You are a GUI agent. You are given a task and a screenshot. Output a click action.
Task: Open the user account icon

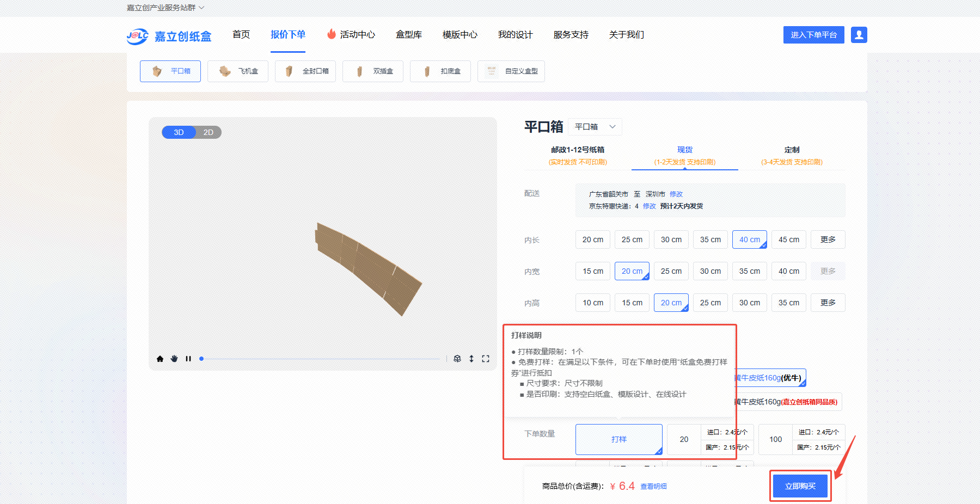click(x=859, y=35)
